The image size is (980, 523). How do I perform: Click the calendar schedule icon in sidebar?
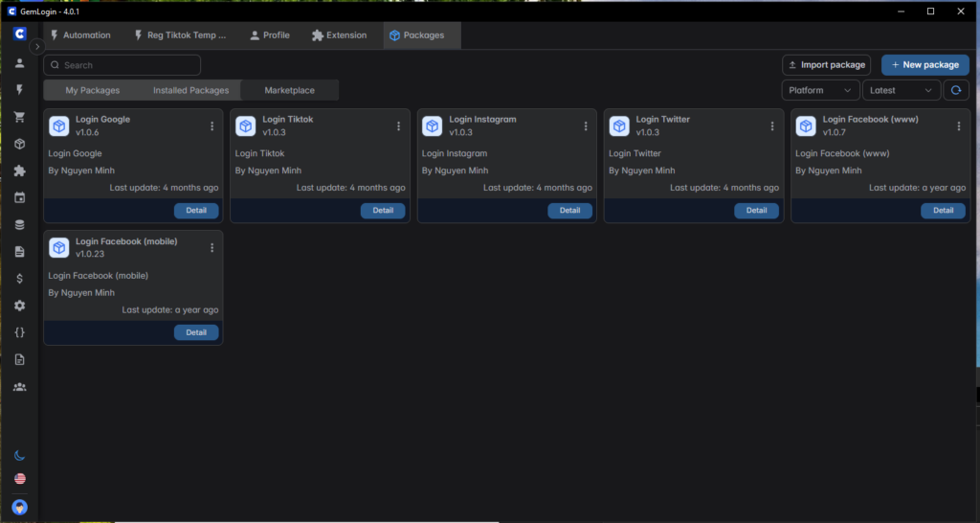click(x=19, y=198)
